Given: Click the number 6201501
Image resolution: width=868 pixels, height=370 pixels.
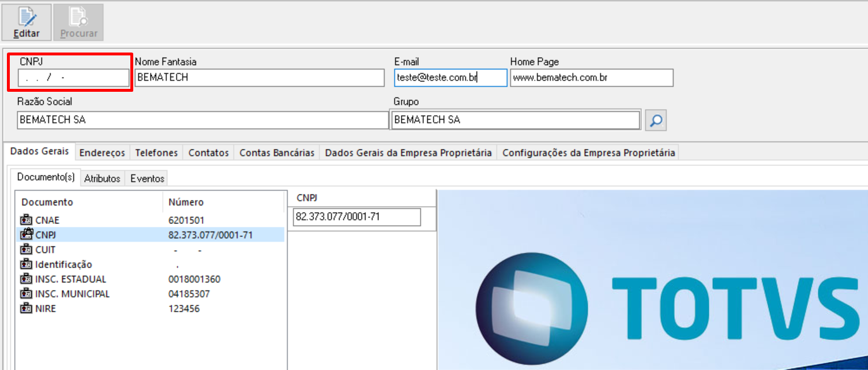Looking at the screenshot, I should [186, 220].
